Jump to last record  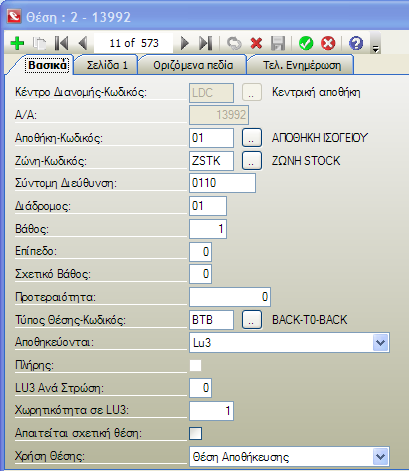(205, 43)
